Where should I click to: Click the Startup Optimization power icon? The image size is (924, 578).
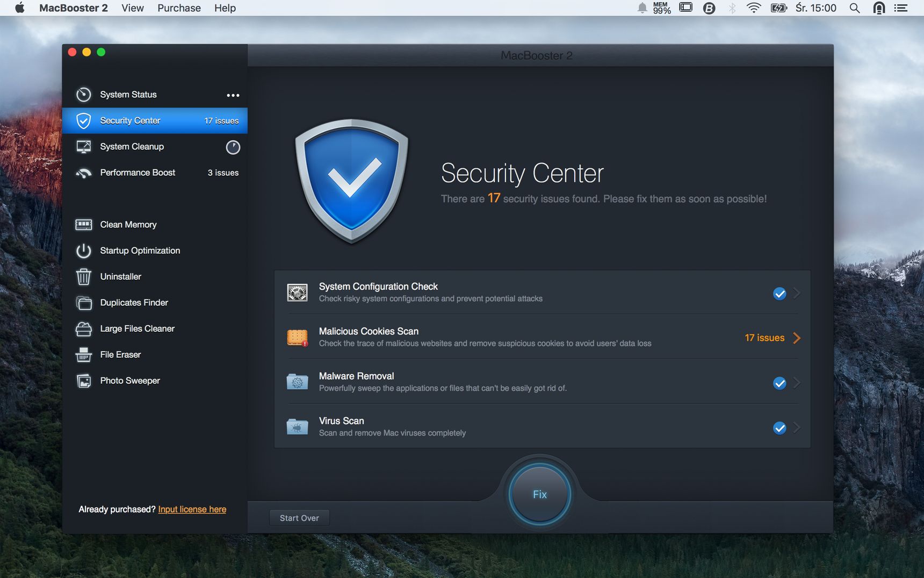[x=83, y=251]
